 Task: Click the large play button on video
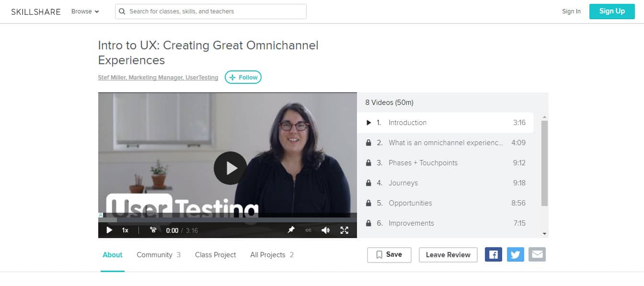tap(230, 168)
